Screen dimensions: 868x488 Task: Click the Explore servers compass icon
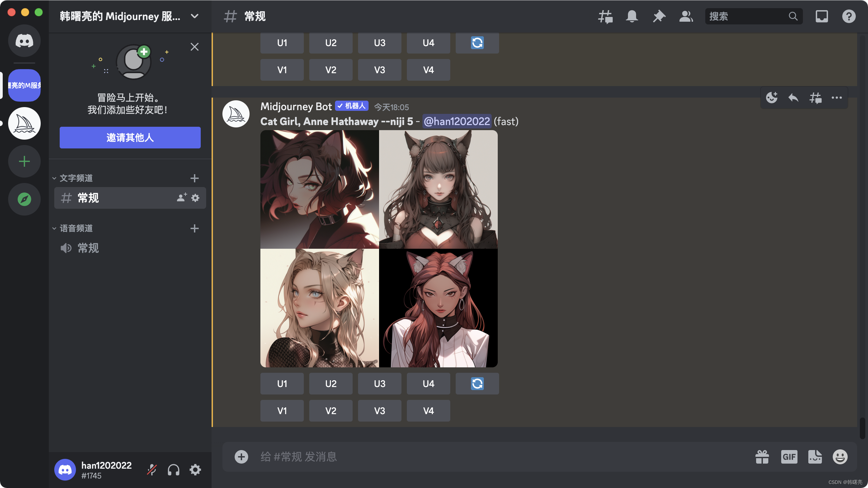click(x=24, y=199)
